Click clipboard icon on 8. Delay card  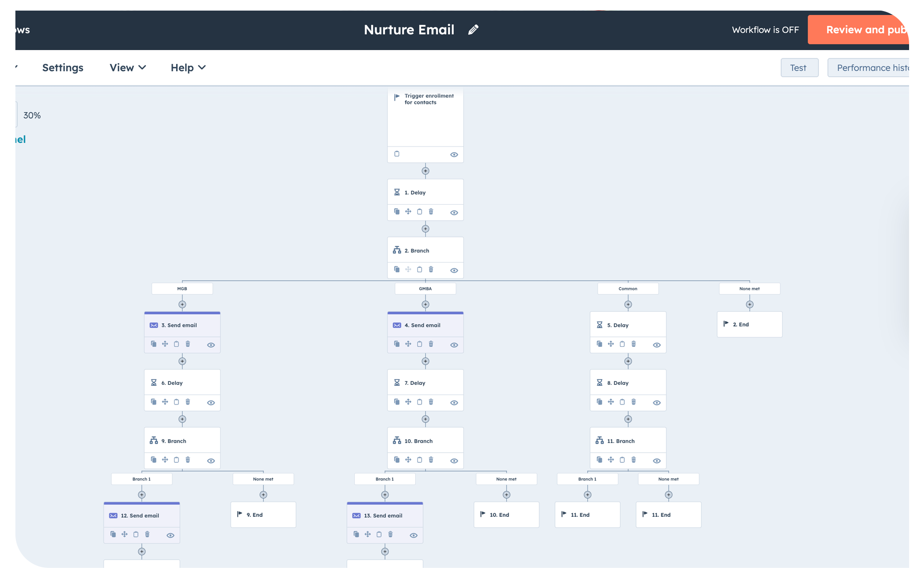coord(622,402)
